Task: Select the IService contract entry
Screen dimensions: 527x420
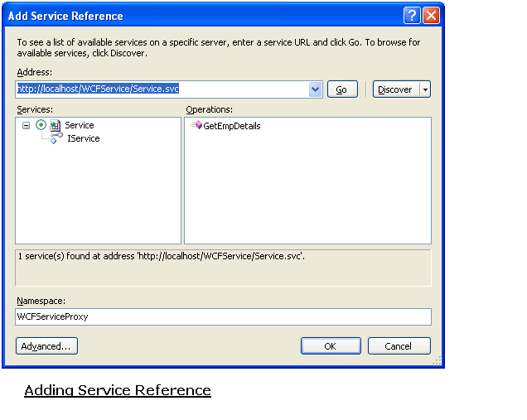Action: tap(84, 138)
